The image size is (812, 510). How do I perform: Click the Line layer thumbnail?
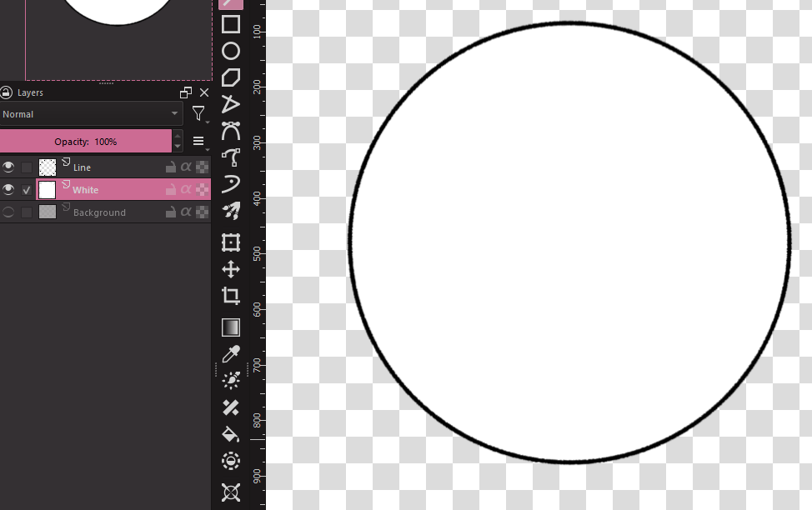tap(48, 167)
